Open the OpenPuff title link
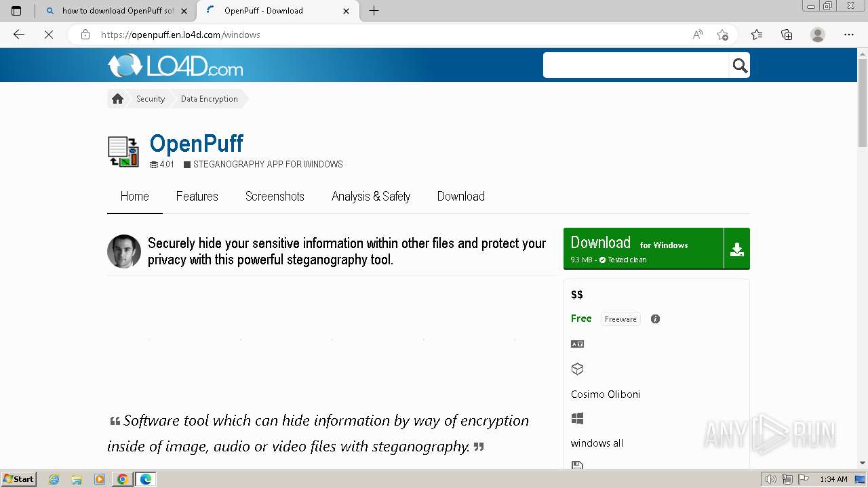The image size is (868, 488). (196, 143)
